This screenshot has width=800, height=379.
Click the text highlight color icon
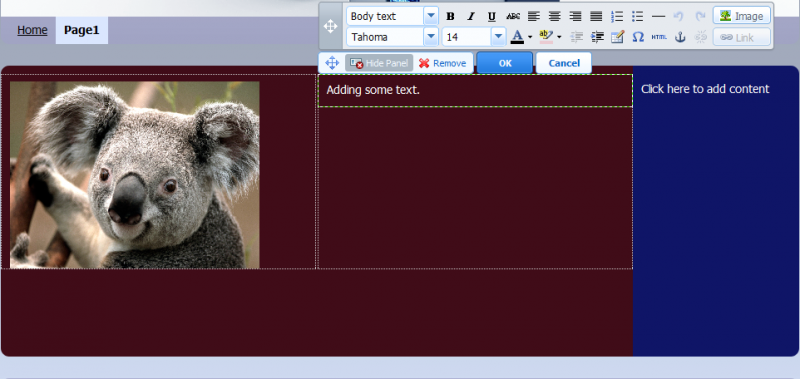tap(546, 37)
